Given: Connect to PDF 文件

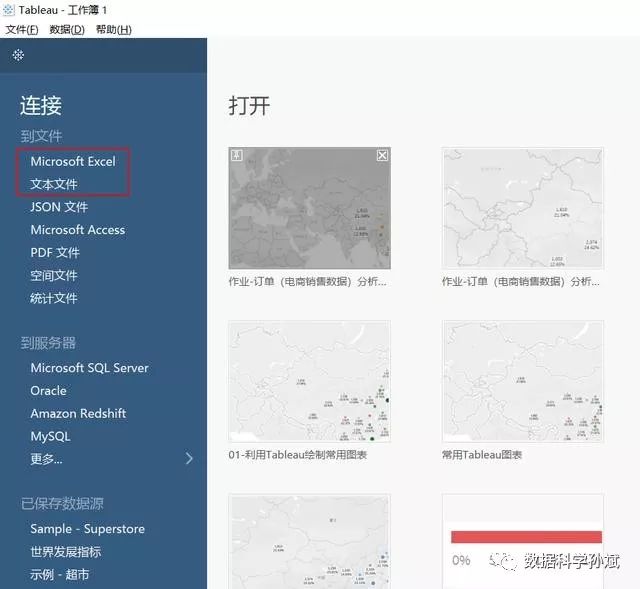Looking at the screenshot, I should point(55,253).
